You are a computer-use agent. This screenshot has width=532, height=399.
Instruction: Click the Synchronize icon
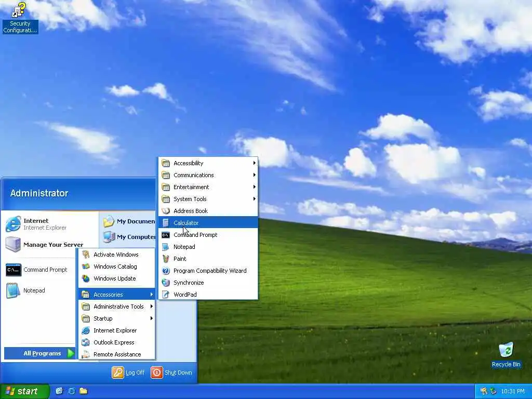click(166, 283)
